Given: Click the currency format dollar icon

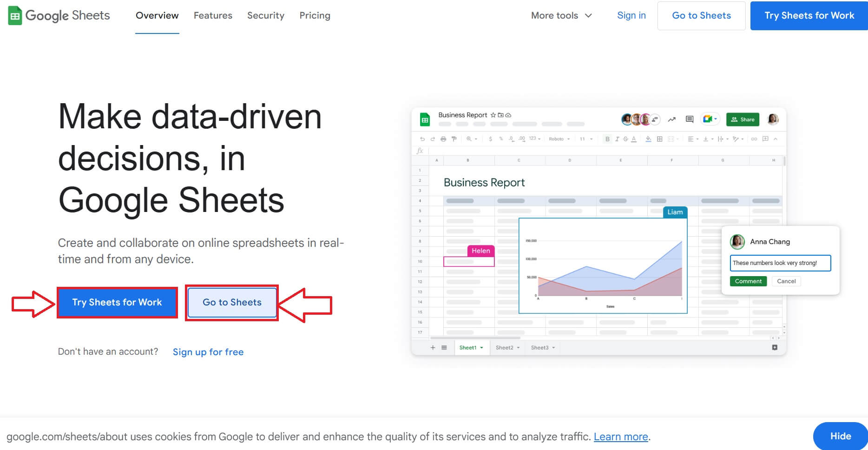Looking at the screenshot, I should (491, 139).
